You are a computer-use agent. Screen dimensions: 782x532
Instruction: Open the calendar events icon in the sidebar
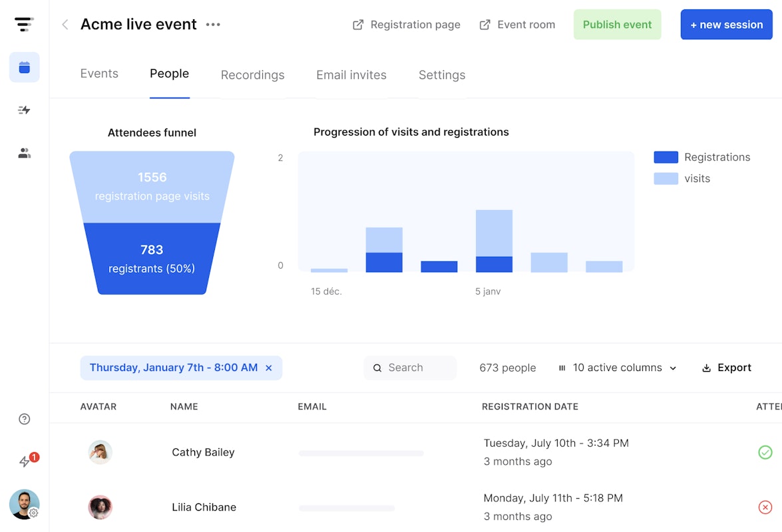point(24,67)
